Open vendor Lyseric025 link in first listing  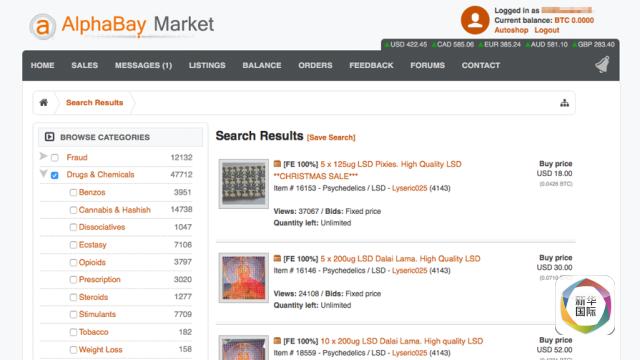[x=409, y=188]
